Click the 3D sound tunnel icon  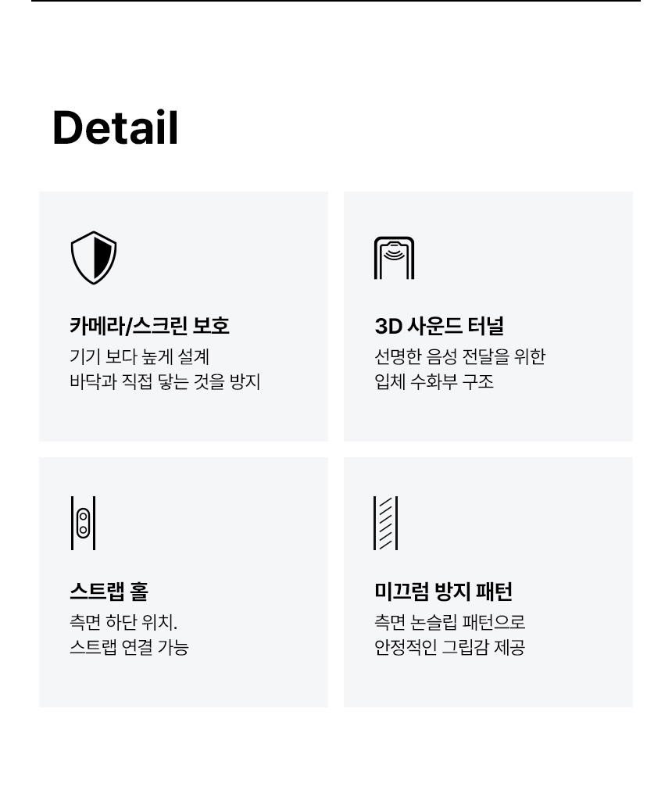point(394,258)
